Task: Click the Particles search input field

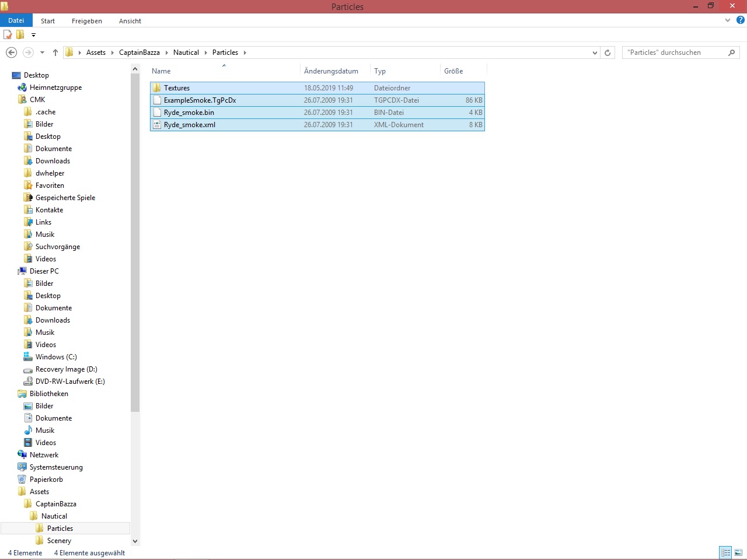Action: tap(674, 52)
